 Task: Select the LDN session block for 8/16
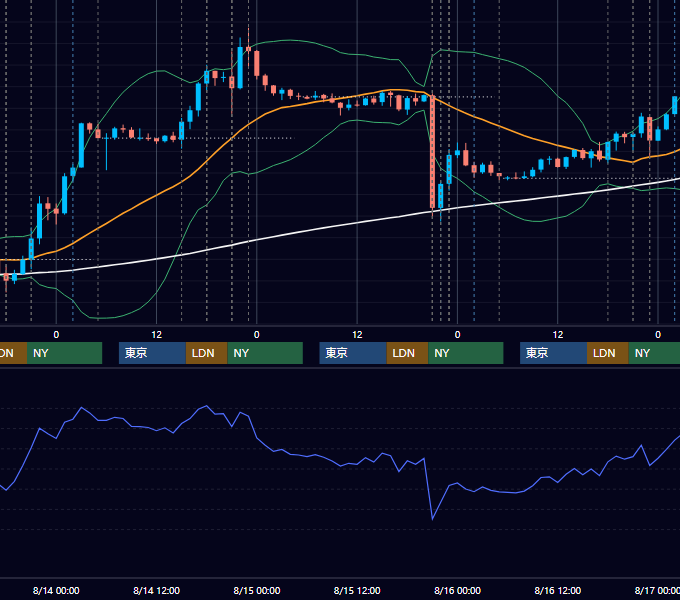608,353
